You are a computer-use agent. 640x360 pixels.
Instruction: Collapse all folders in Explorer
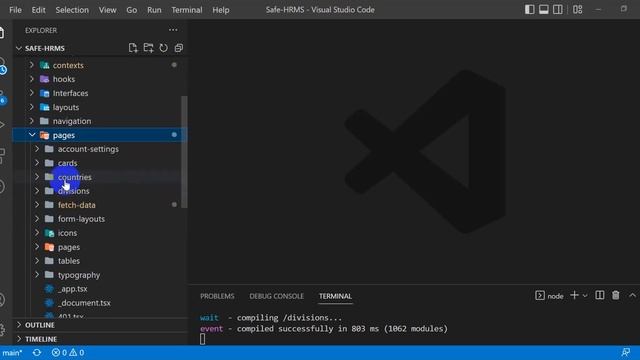178,48
